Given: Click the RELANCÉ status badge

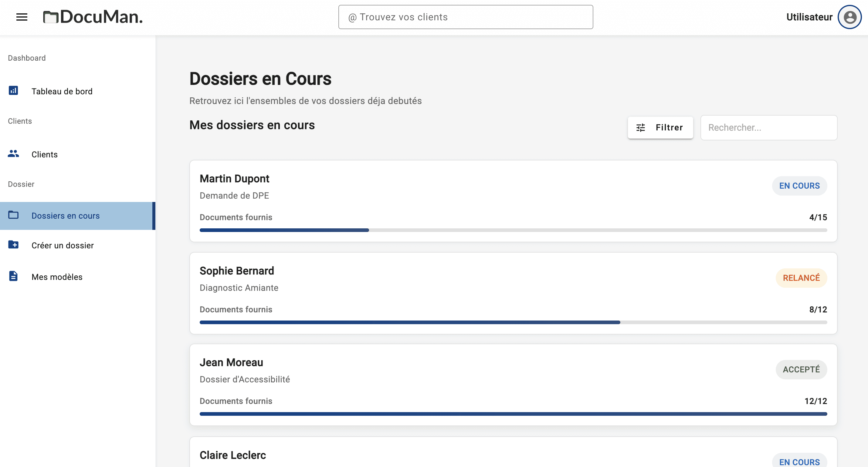Looking at the screenshot, I should tap(801, 278).
